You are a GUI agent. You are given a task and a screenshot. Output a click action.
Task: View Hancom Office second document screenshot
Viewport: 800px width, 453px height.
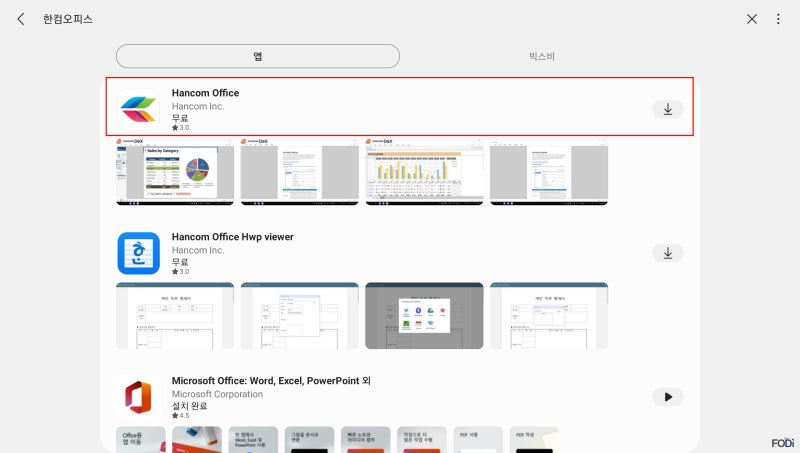(299, 172)
